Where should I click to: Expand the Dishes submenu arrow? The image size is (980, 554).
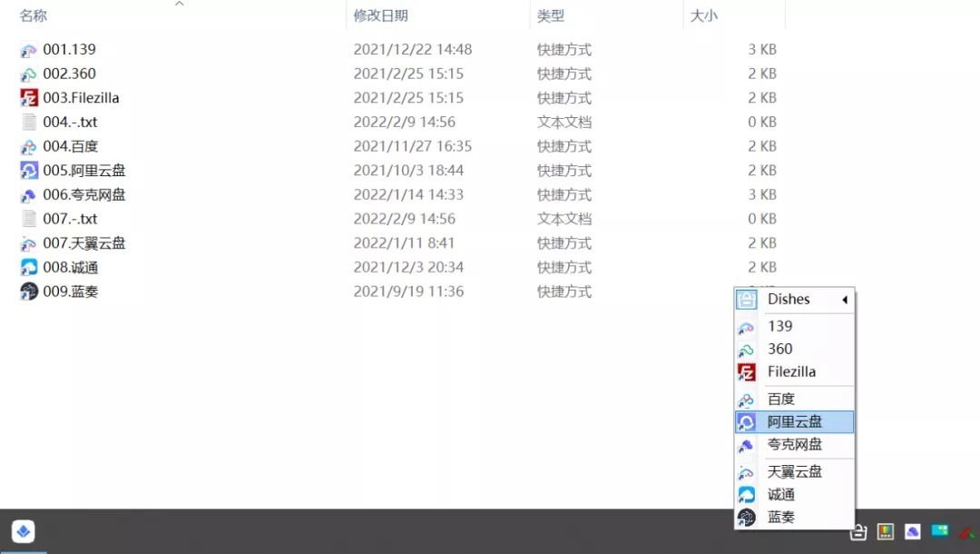[845, 300]
